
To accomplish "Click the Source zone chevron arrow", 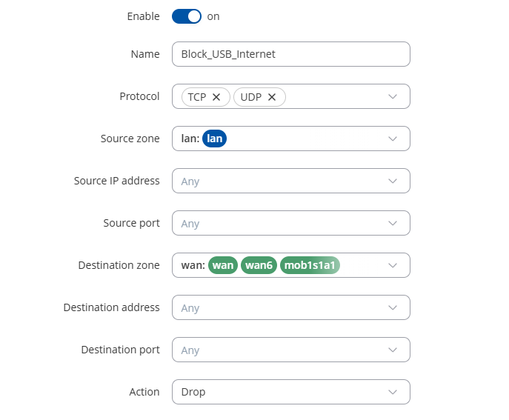I will click(x=393, y=139).
